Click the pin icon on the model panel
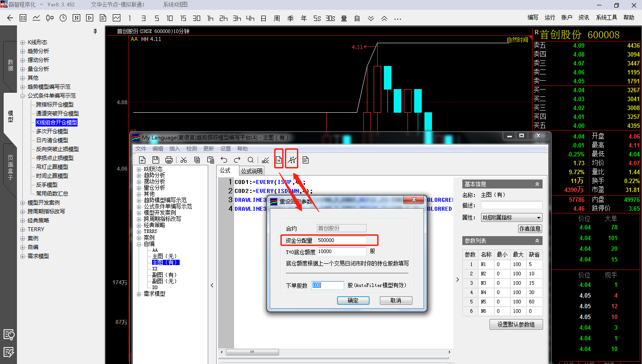642x364 pixels. (x=95, y=32)
